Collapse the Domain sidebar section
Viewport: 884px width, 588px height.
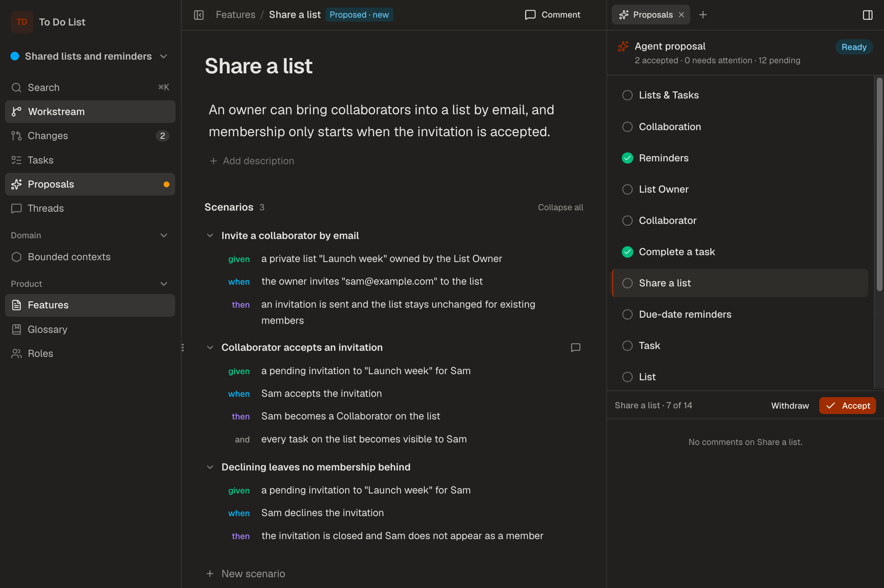pyautogui.click(x=164, y=235)
